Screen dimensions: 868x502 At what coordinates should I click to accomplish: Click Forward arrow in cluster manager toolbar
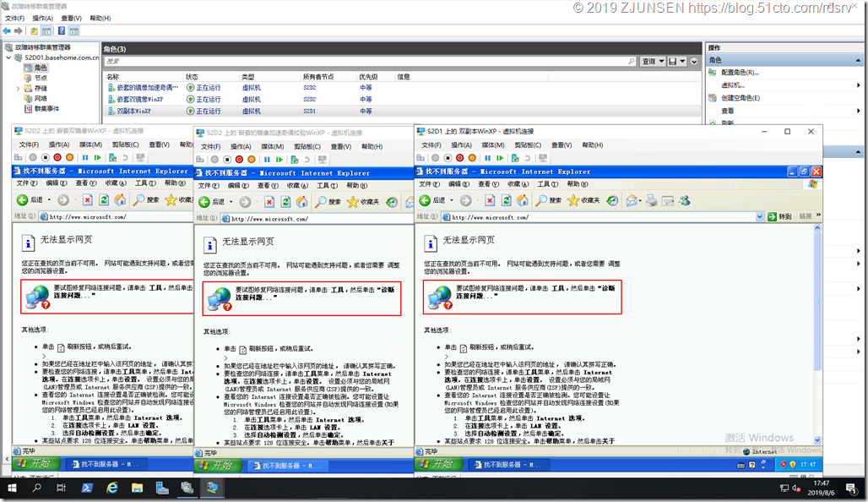click(19, 31)
